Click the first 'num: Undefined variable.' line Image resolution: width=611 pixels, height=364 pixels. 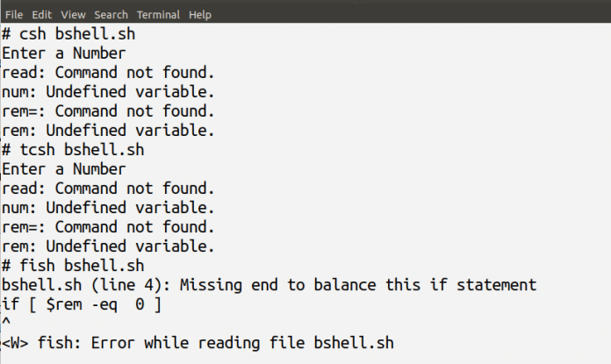click(108, 92)
